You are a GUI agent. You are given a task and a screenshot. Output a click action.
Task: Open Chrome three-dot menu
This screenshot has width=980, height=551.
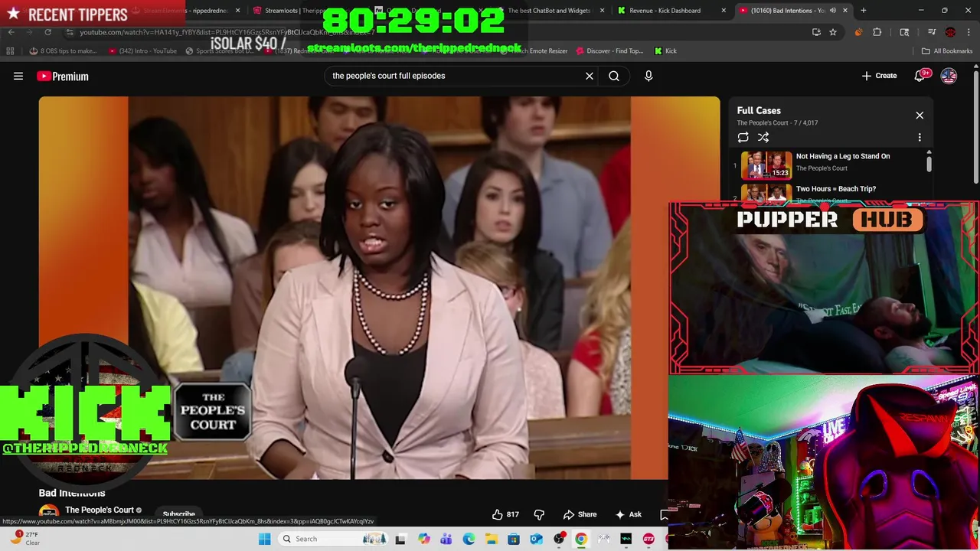(x=968, y=32)
